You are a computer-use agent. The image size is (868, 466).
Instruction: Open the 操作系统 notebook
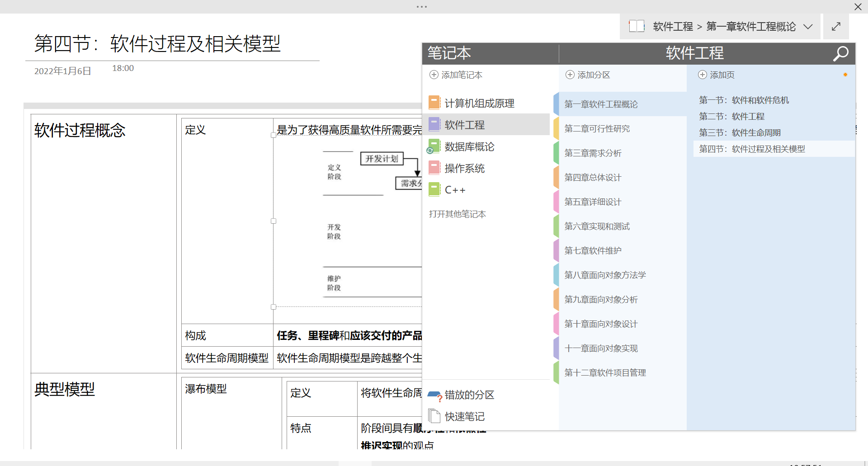464,168
